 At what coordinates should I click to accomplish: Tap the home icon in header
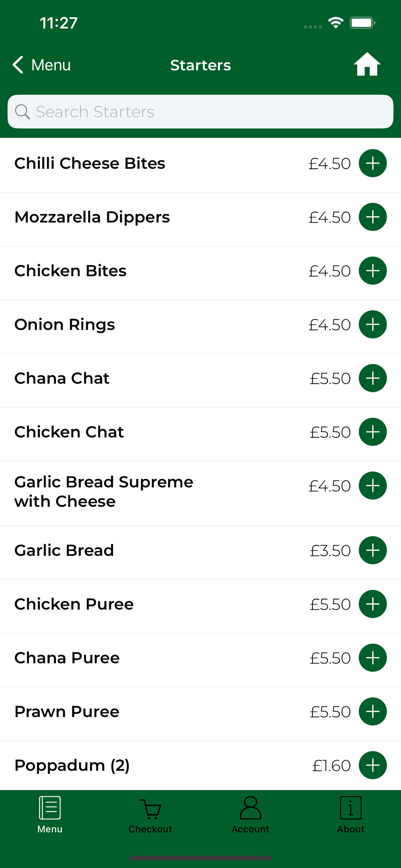tap(367, 65)
